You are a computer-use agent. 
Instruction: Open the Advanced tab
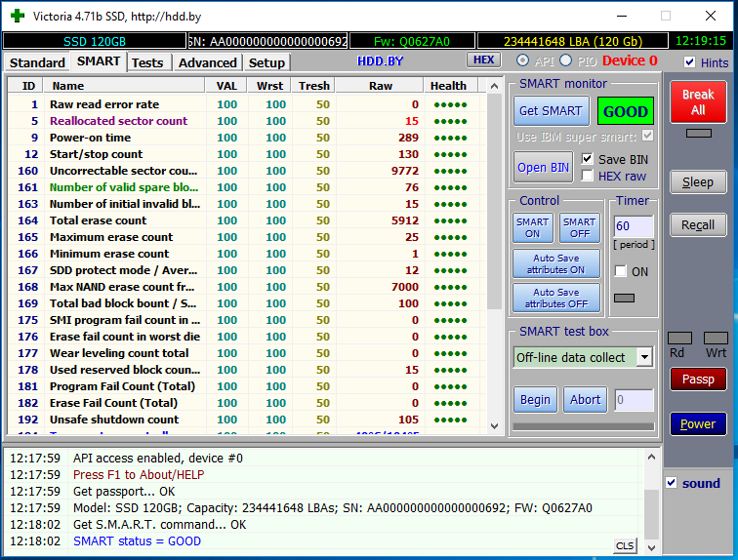point(207,62)
